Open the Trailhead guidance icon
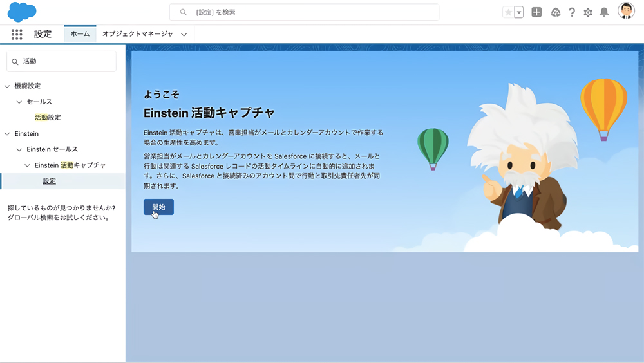This screenshot has width=644, height=363. point(555,12)
